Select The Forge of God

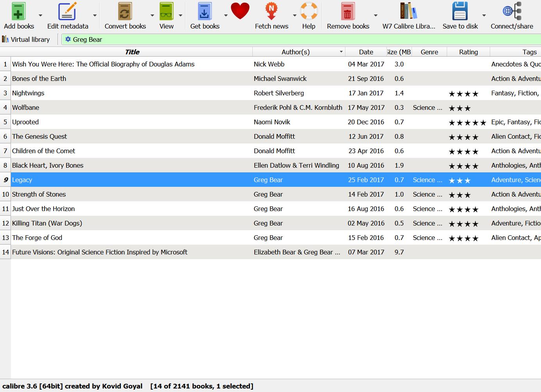click(37, 238)
